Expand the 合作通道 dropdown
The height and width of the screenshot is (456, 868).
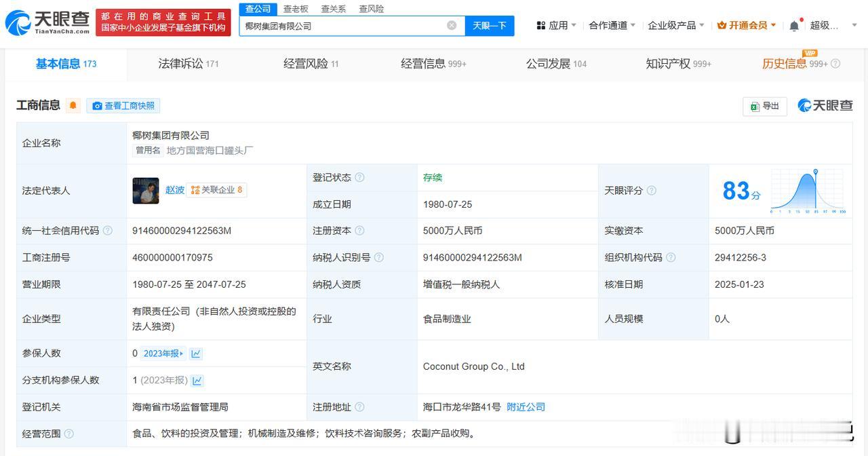612,25
